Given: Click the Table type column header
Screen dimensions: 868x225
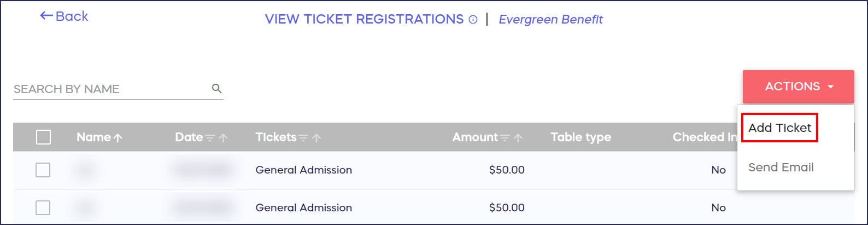Looking at the screenshot, I should [x=580, y=137].
